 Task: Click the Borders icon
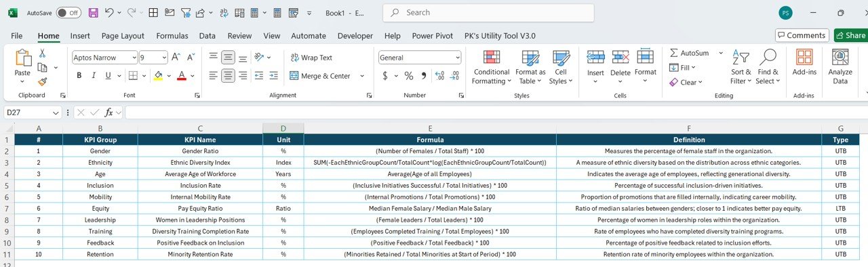coord(133,76)
